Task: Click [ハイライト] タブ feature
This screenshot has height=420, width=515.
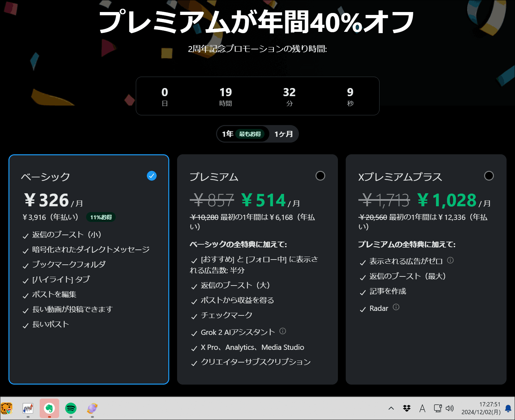Action: coord(61,279)
